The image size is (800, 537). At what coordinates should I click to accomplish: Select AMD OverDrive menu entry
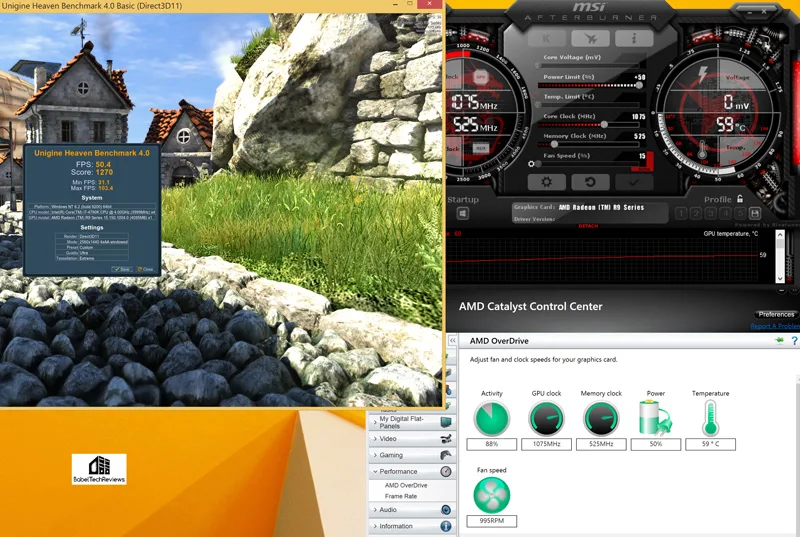(x=405, y=485)
